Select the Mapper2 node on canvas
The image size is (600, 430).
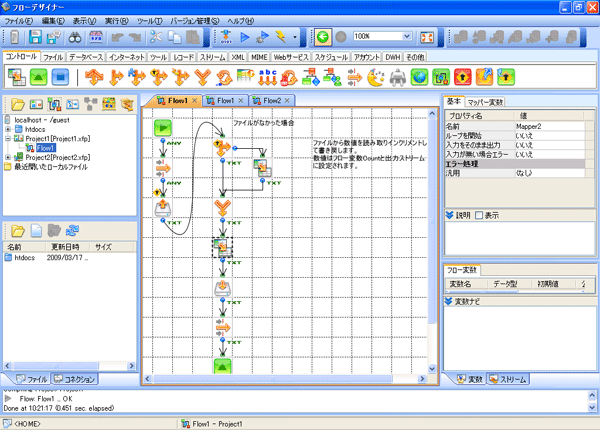(x=221, y=245)
